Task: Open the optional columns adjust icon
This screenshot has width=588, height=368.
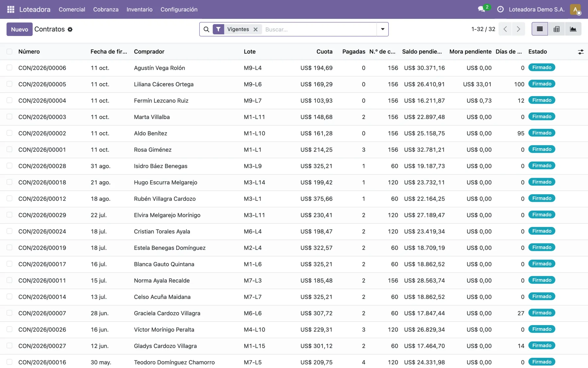Action: click(580, 52)
